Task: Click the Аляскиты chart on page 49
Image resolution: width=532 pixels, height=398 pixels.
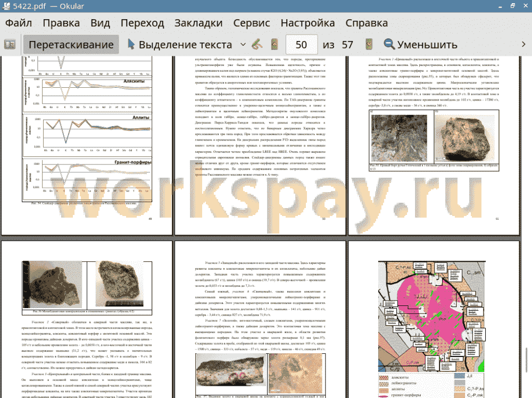Action: [87, 95]
